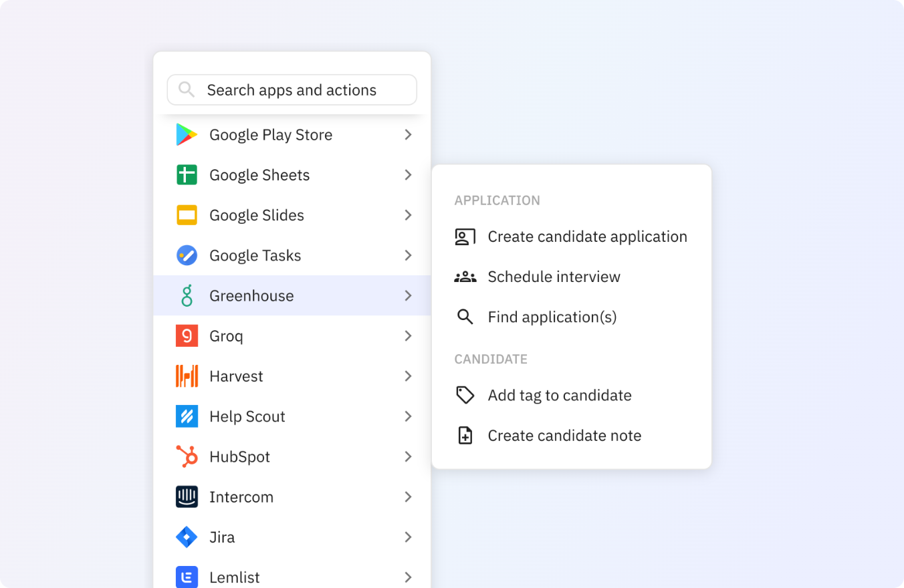Click the Groq orange icon
The height and width of the screenshot is (588, 904).
[x=187, y=335]
